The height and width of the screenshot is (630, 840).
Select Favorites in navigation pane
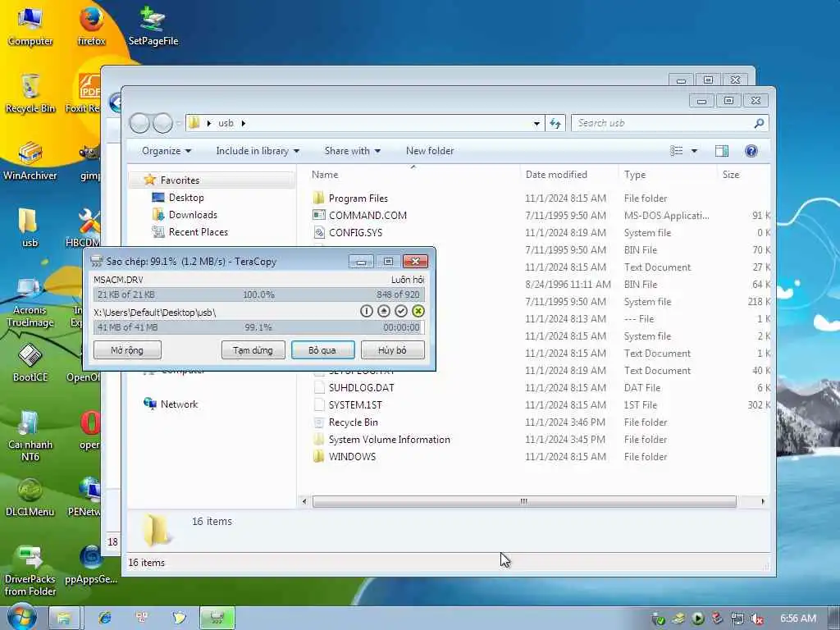click(x=180, y=180)
